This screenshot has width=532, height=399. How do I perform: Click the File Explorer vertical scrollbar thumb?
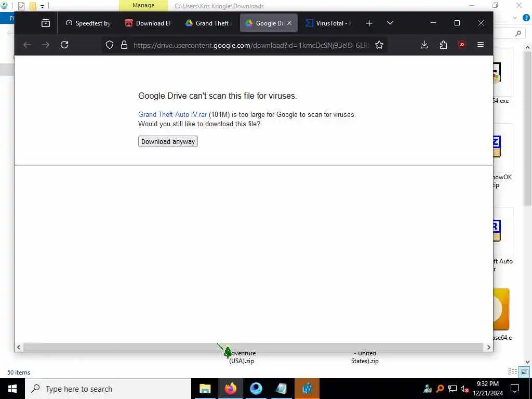528,128
